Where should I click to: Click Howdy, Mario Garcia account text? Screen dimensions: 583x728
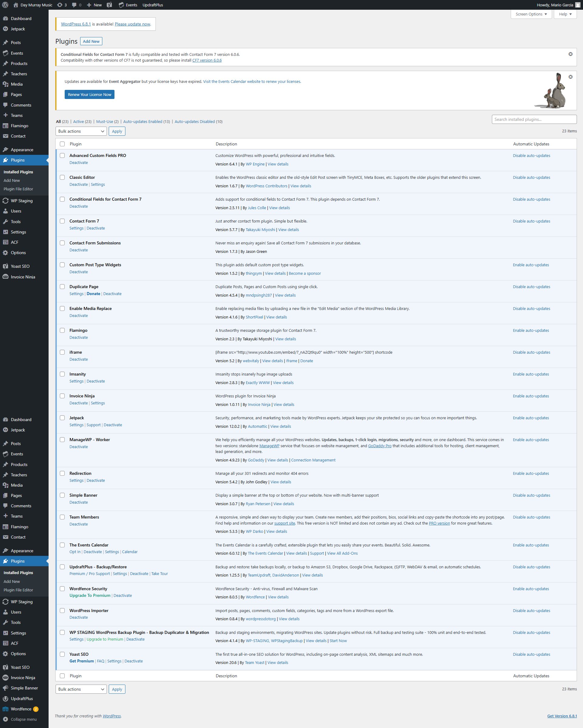555,5
